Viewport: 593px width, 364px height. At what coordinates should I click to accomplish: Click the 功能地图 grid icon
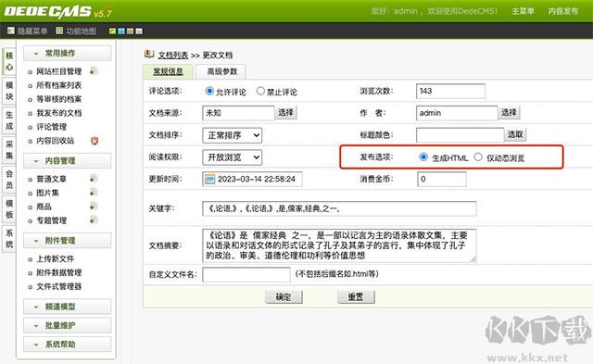(59, 31)
